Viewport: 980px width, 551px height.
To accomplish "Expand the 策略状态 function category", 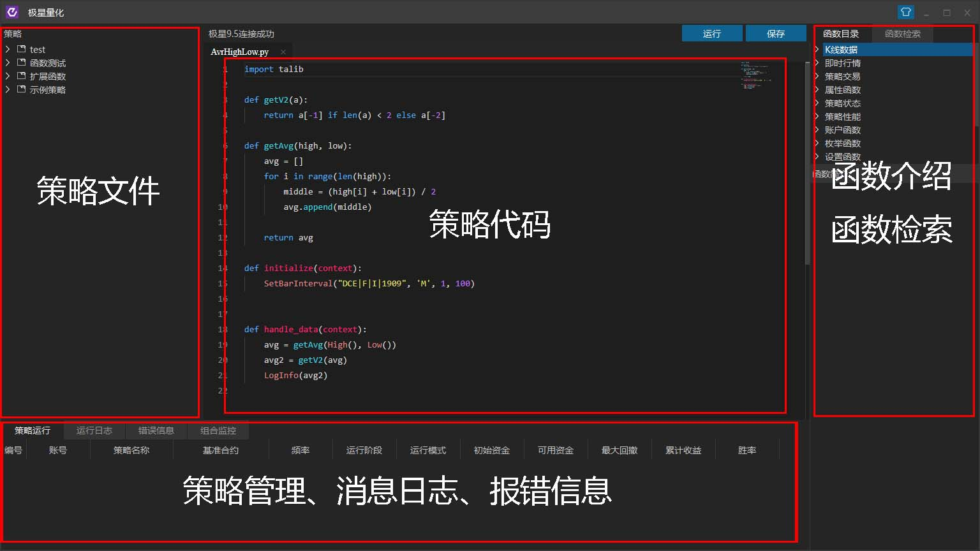I will (x=817, y=103).
